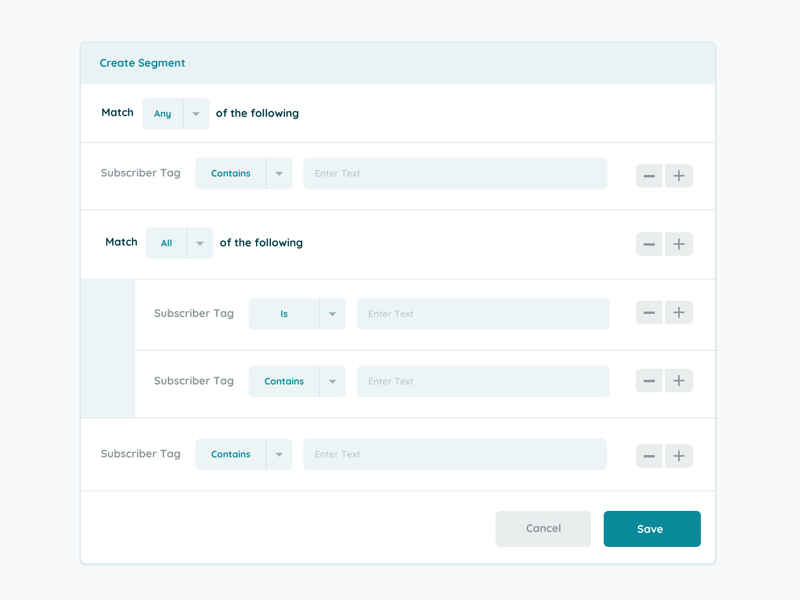Screen dimensions: 800x600
Task: Save the segment
Action: tap(652, 528)
